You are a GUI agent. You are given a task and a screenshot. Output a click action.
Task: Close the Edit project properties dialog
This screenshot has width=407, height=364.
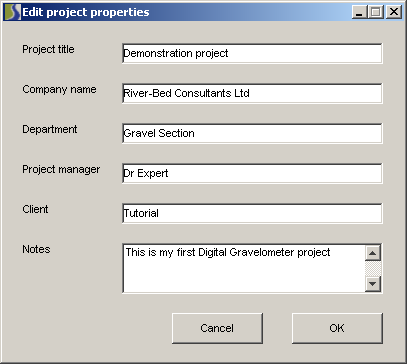394,12
